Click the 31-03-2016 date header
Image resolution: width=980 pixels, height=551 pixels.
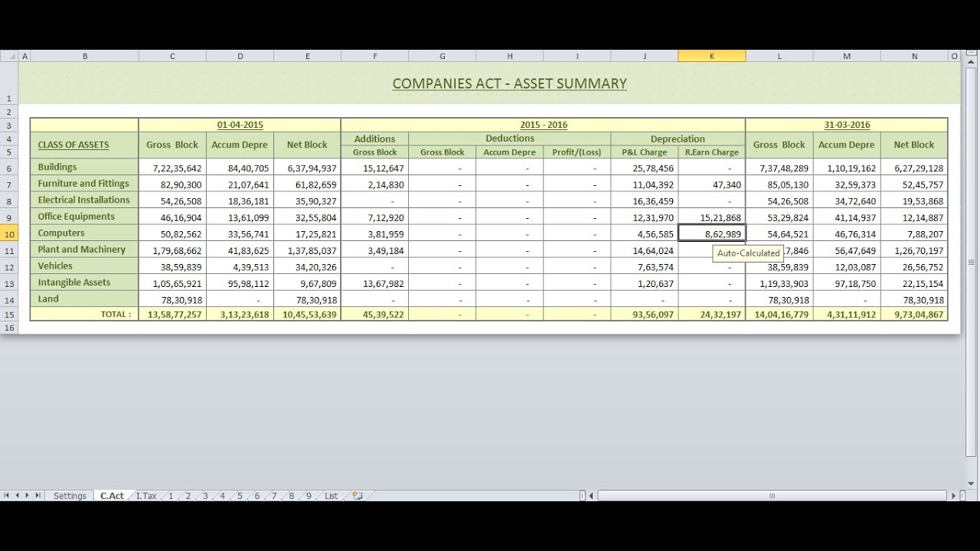tap(847, 125)
